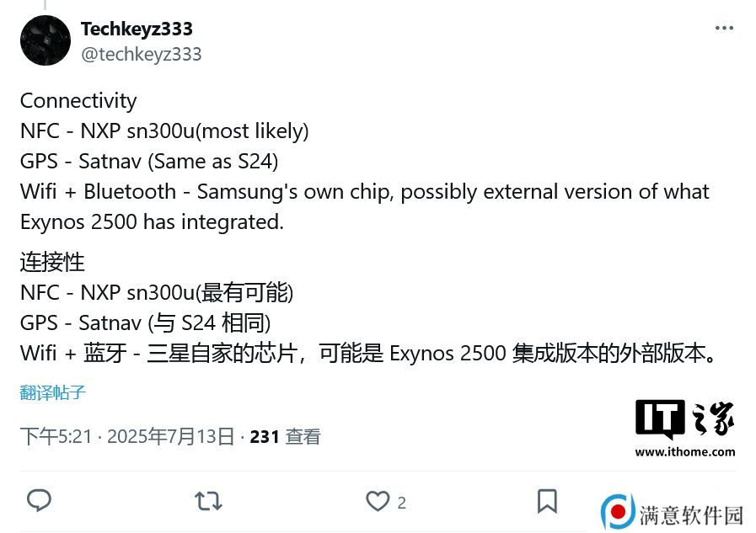756x533 pixels.
Task: Click the Techkeyz333 display name
Action: pos(137,29)
